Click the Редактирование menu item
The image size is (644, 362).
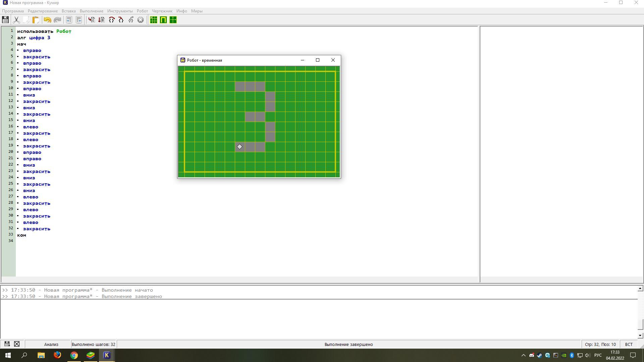point(43,11)
